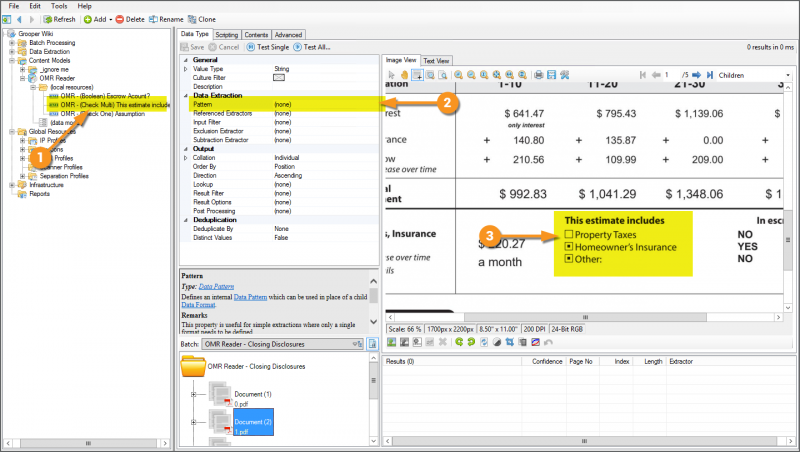
Task: Run Test Single on the data type
Action: (x=271, y=47)
